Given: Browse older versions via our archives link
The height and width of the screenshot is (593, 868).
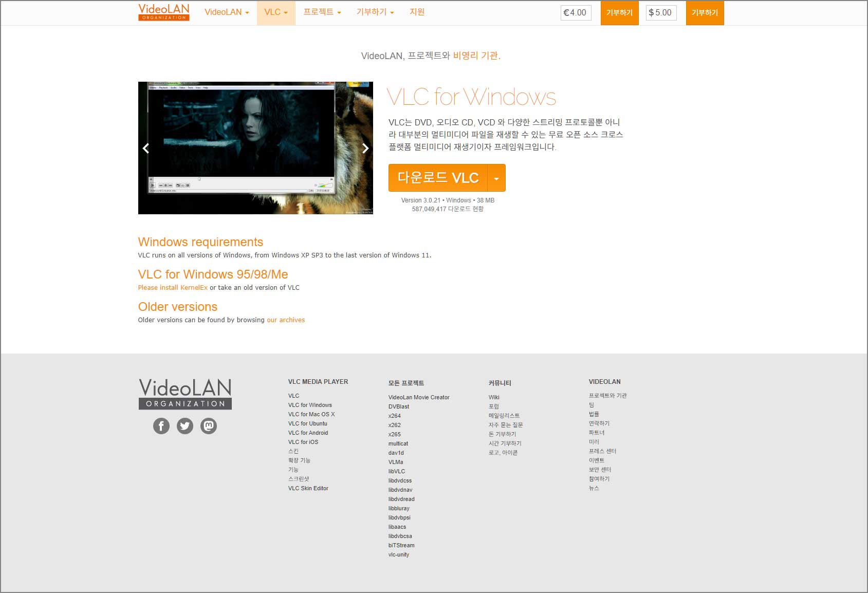Looking at the screenshot, I should (286, 320).
